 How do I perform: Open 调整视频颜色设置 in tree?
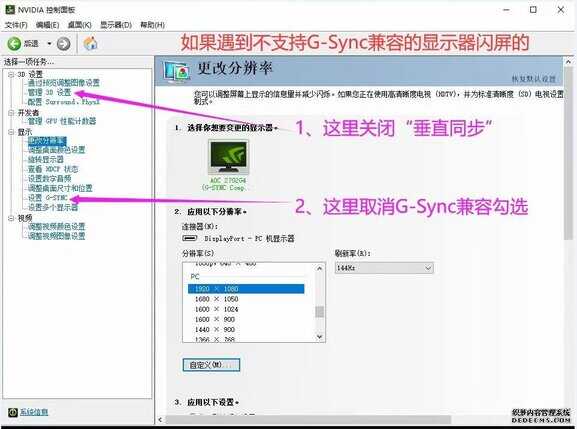coord(56,226)
